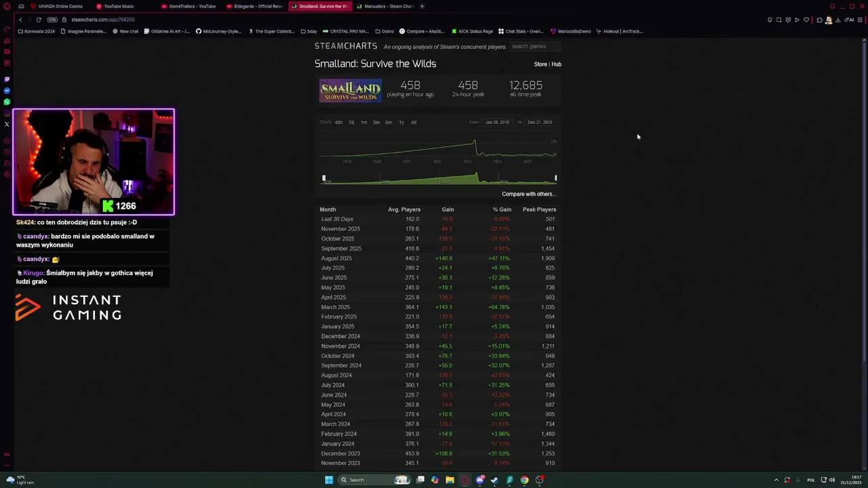Click the snapshot icon in the browser toolbar
868x488 pixels.
[x=778, y=20]
